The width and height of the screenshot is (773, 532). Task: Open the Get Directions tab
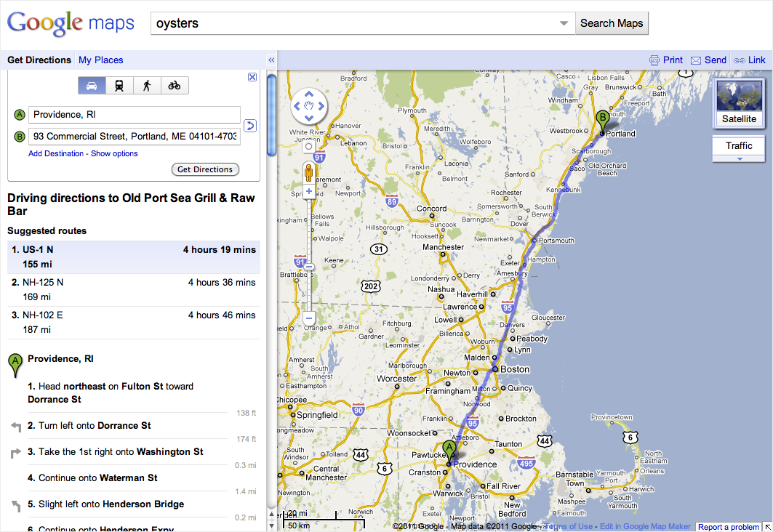39,60
